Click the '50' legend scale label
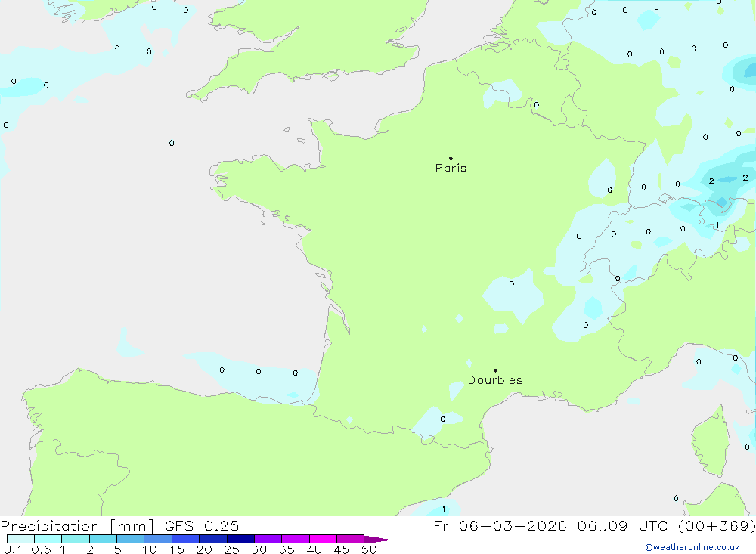Viewport: 756px width, 554px height. coord(370,549)
